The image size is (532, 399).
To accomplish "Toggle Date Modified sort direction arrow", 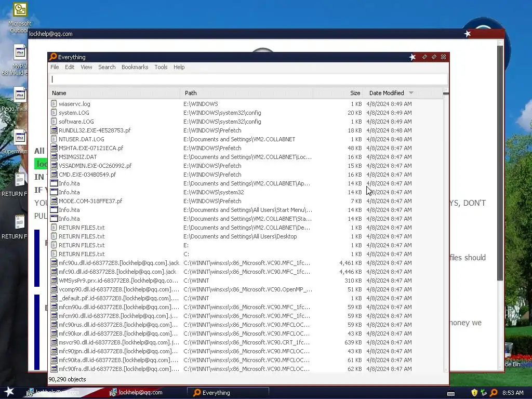I will tap(411, 92).
